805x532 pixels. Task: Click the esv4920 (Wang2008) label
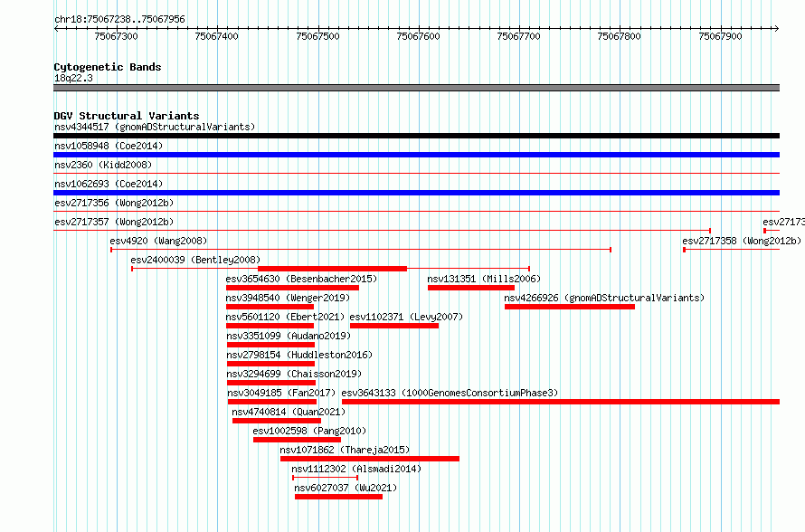[x=158, y=241]
